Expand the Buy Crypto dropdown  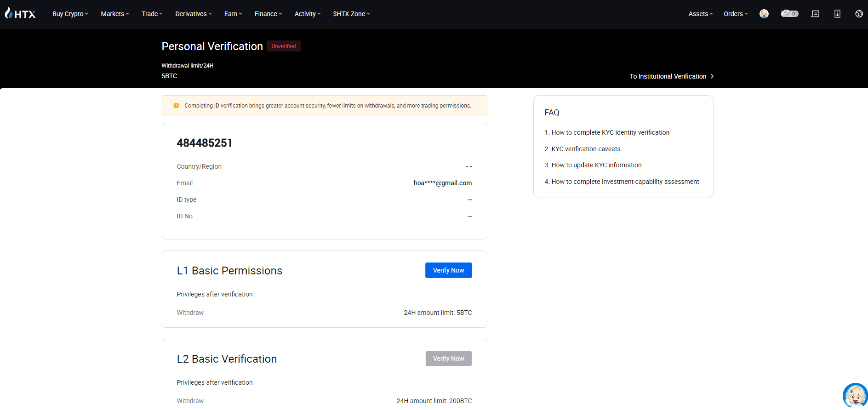pyautogui.click(x=70, y=14)
